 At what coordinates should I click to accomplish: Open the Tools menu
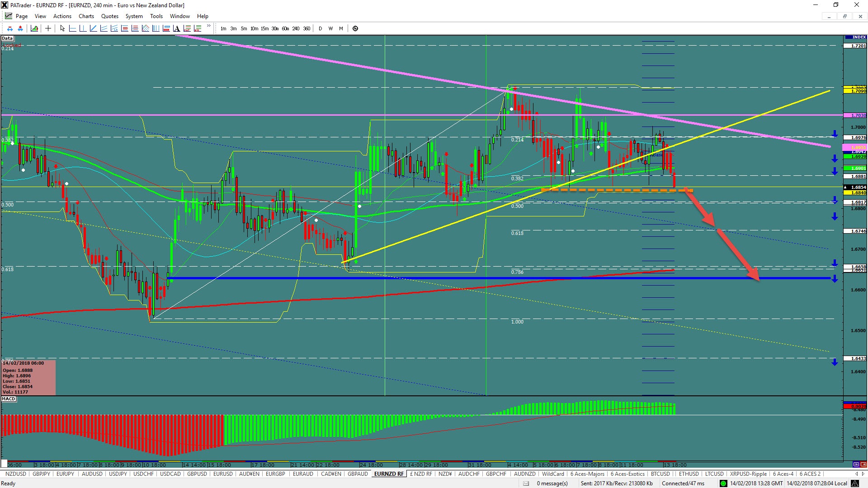156,16
